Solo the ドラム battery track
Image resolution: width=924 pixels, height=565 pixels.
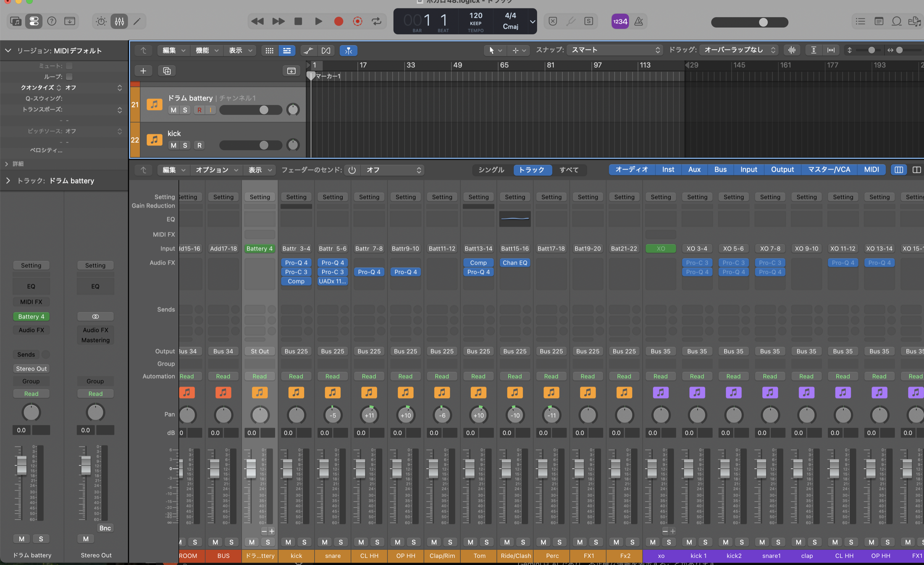185,110
